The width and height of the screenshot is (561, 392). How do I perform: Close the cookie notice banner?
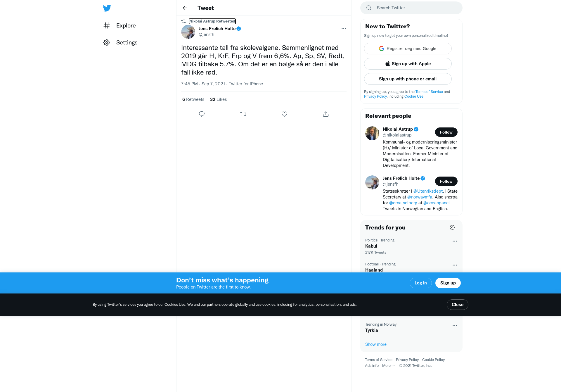click(457, 305)
